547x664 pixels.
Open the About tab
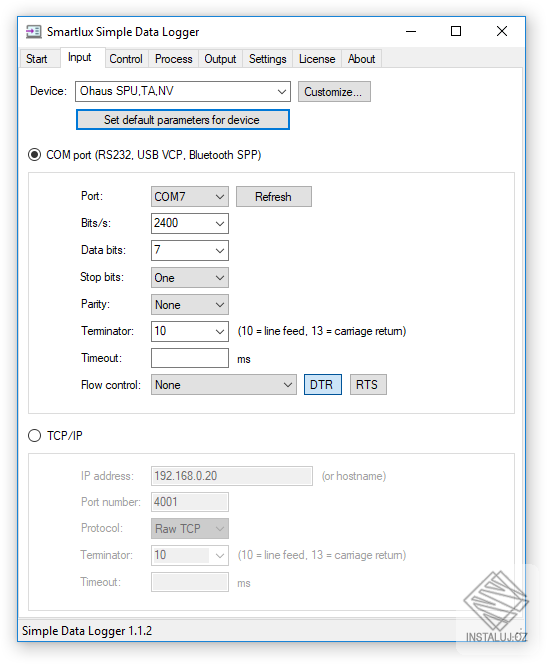[362, 59]
